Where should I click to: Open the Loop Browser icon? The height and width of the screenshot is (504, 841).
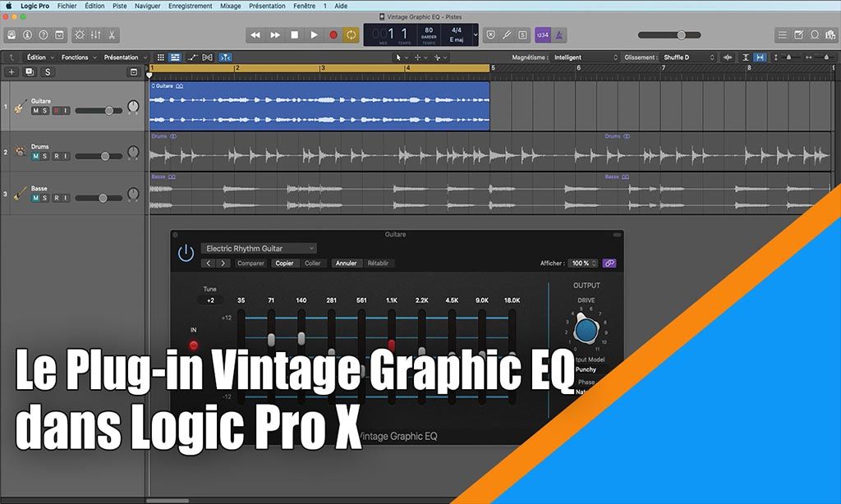815,34
